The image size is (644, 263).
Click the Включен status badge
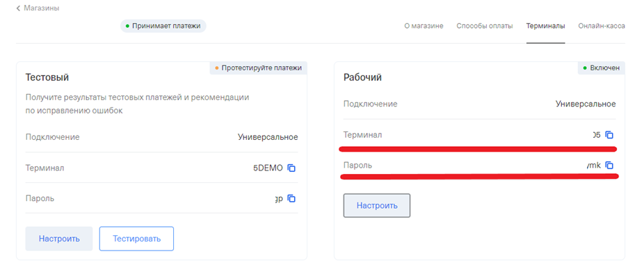click(x=602, y=68)
